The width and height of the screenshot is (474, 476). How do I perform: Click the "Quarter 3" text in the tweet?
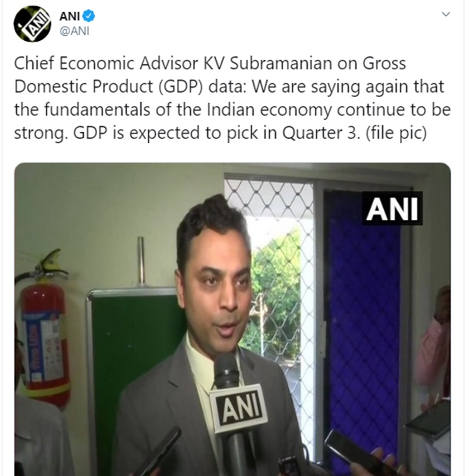[x=321, y=133]
